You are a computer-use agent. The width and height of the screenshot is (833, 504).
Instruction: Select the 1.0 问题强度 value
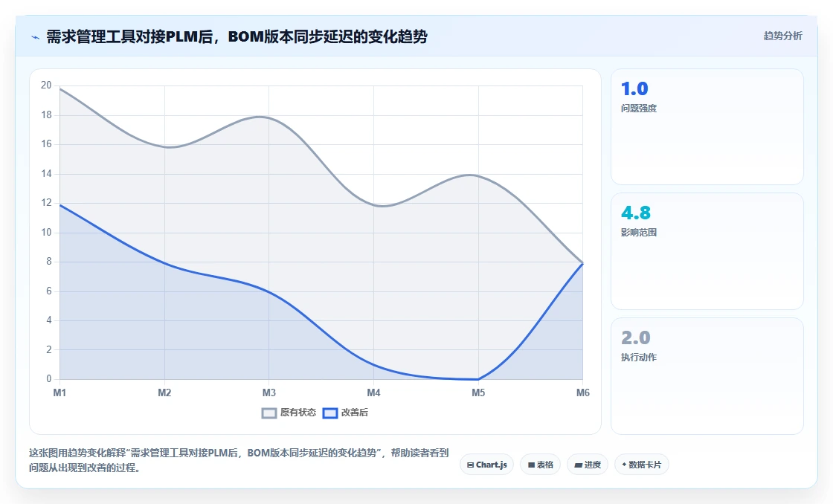click(634, 88)
